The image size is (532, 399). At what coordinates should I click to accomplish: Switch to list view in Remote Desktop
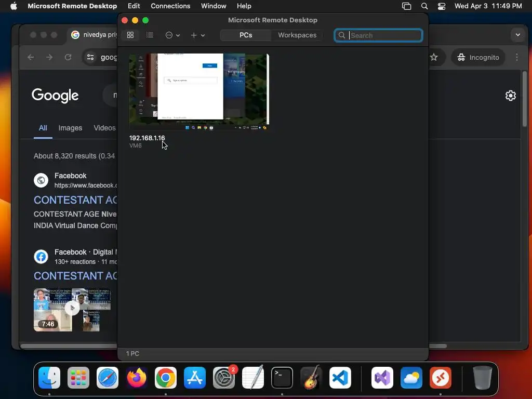pos(150,35)
